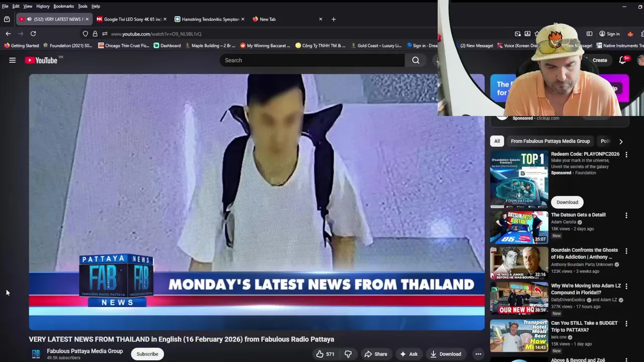This screenshot has height=362, width=644.
Task: Open the Edit menu
Action: pos(16,6)
